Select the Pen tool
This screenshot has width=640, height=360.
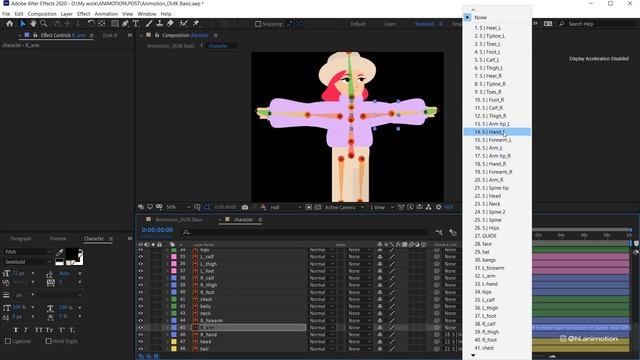pyautogui.click(x=125, y=24)
